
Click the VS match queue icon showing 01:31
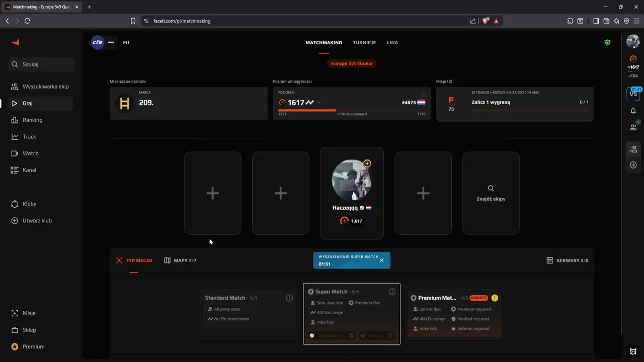633,94
